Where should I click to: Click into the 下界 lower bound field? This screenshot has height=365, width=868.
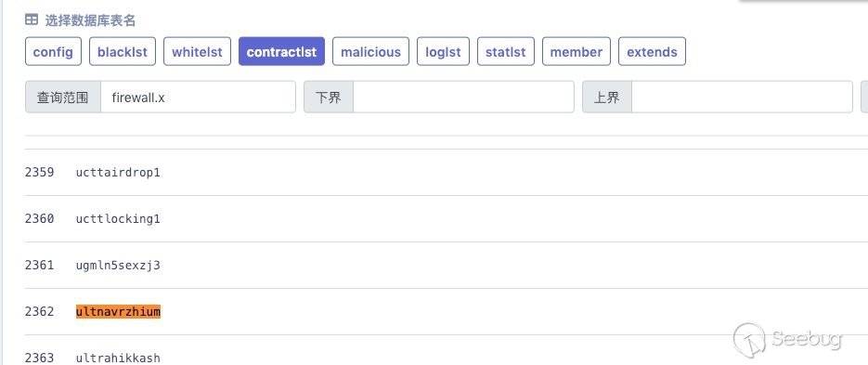coord(463,98)
